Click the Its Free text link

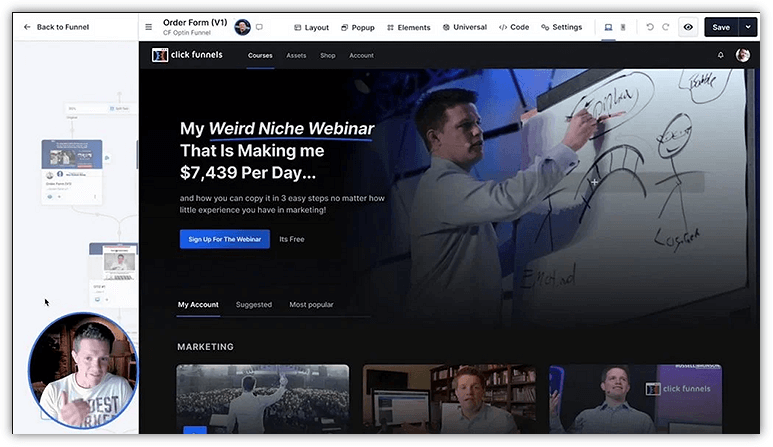click(292, 239)
